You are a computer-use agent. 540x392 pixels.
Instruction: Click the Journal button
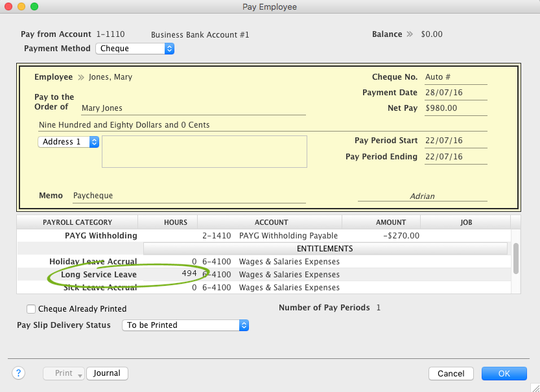(x=107, y=373)
